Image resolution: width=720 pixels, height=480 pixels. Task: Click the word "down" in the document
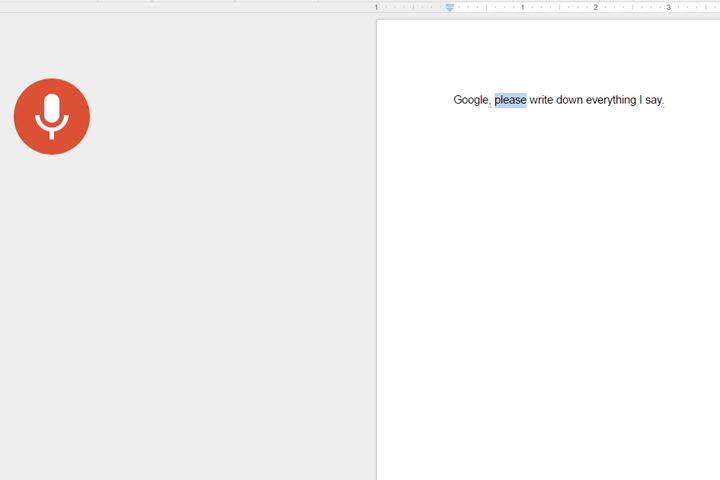569,100
